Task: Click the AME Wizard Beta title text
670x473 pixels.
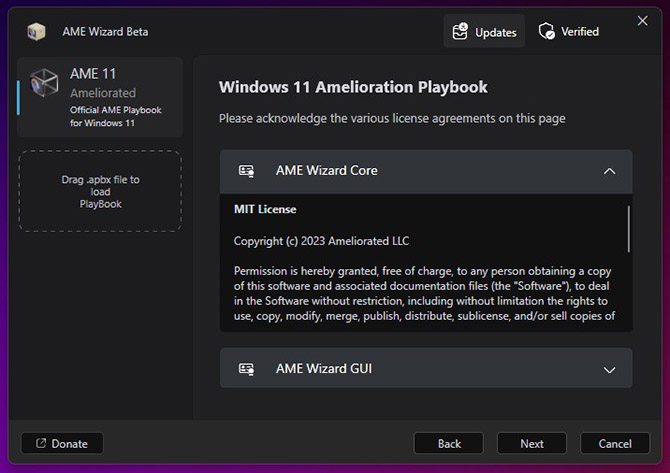Action: tap(105, 32)
